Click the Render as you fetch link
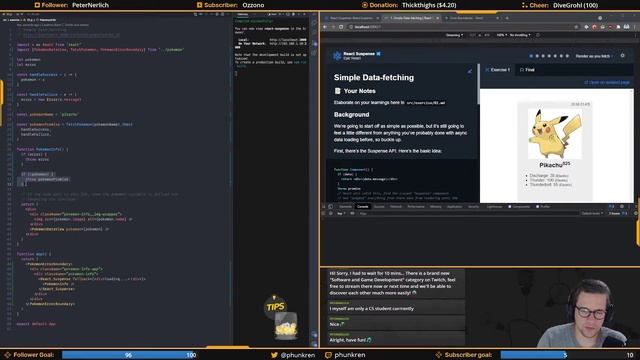Screen dimensions: 640x360 593,56
